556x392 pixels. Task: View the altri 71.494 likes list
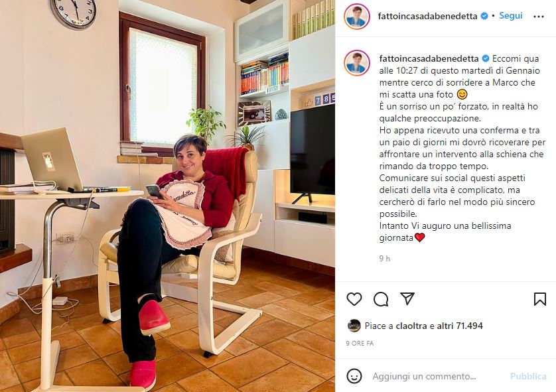point(460,326)
